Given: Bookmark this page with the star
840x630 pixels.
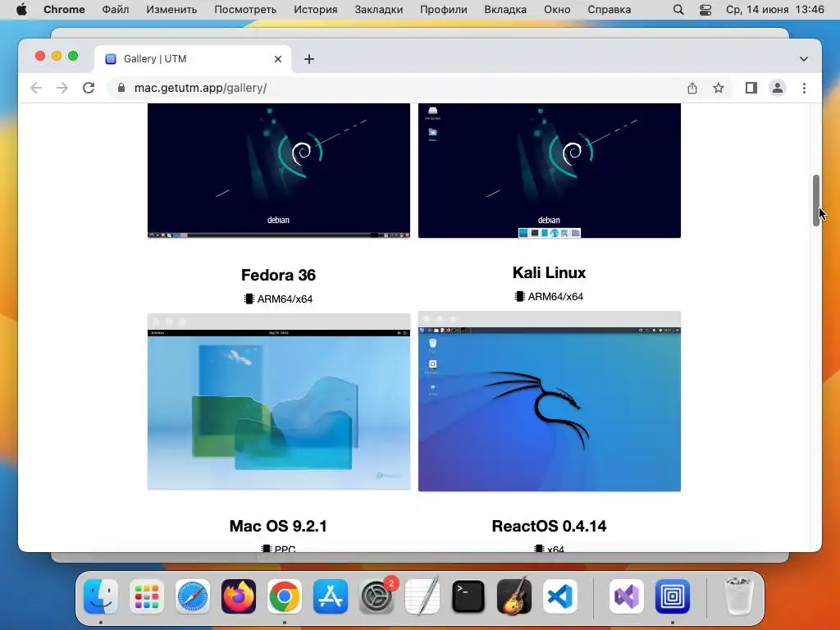Looking at the screenshot, I should 719,88.
